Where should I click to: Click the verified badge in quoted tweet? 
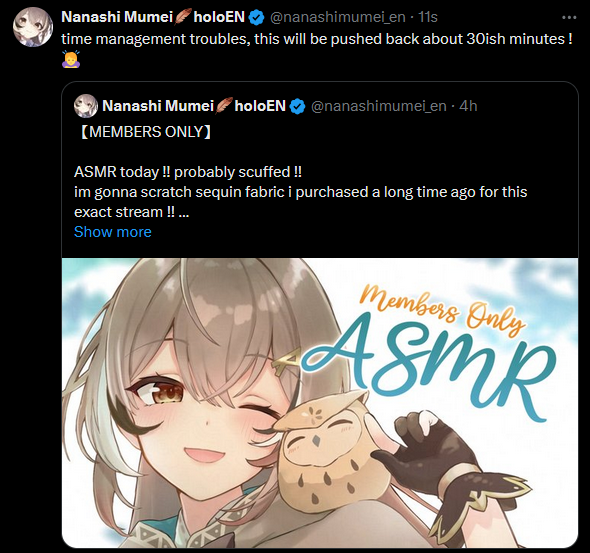[x=298, y=106]
